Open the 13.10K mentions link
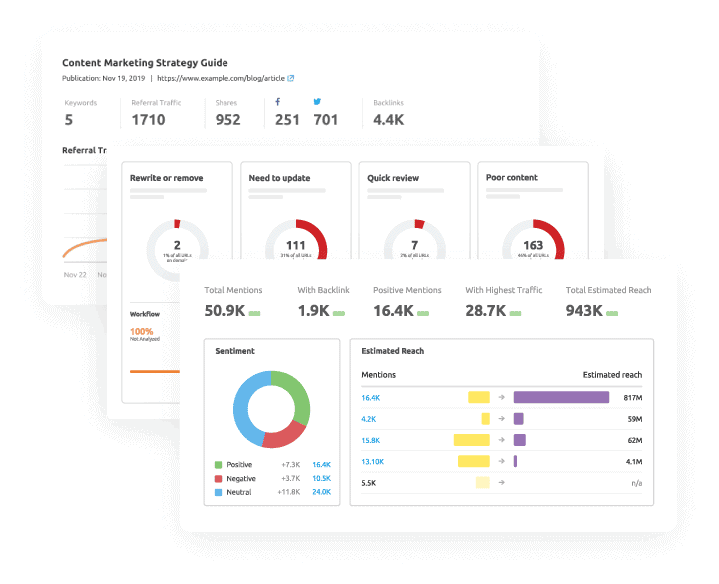This screenshot has width=719, height=584. (x=373, y=461)
